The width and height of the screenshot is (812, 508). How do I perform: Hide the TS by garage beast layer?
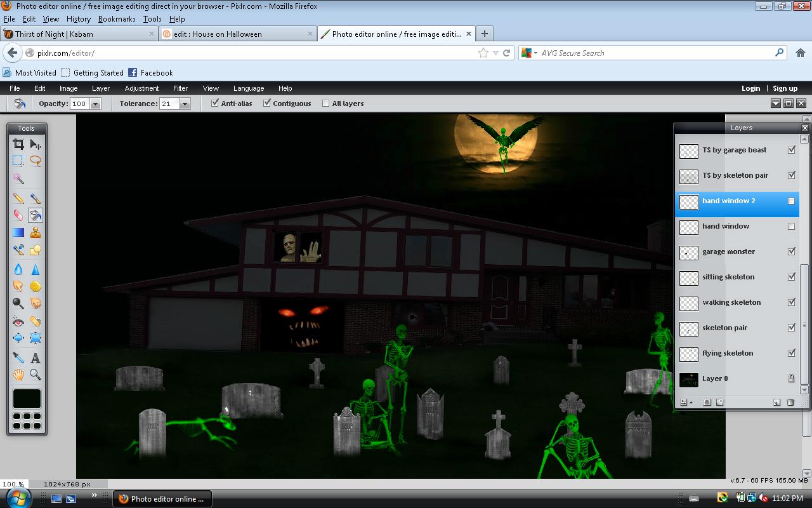pos(791,150)
